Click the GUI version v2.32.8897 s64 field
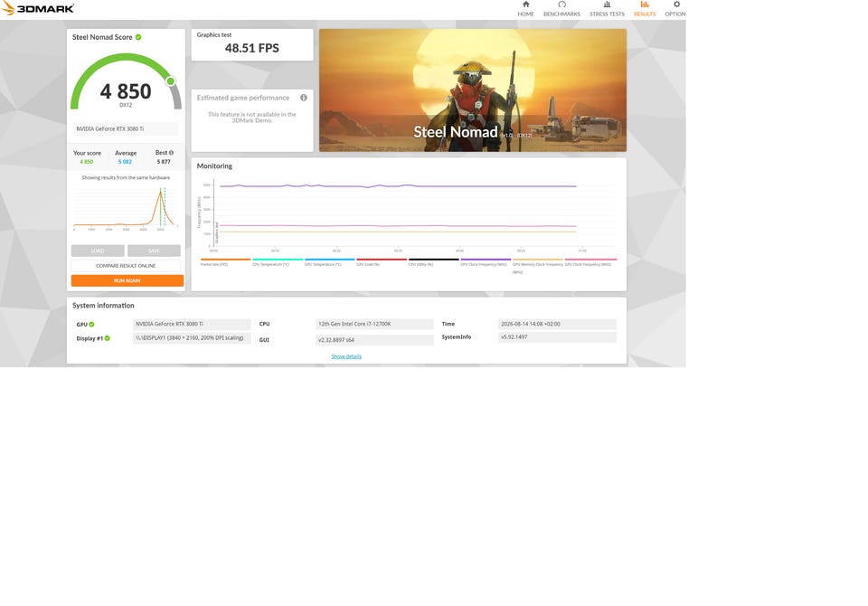 (374, 339)
